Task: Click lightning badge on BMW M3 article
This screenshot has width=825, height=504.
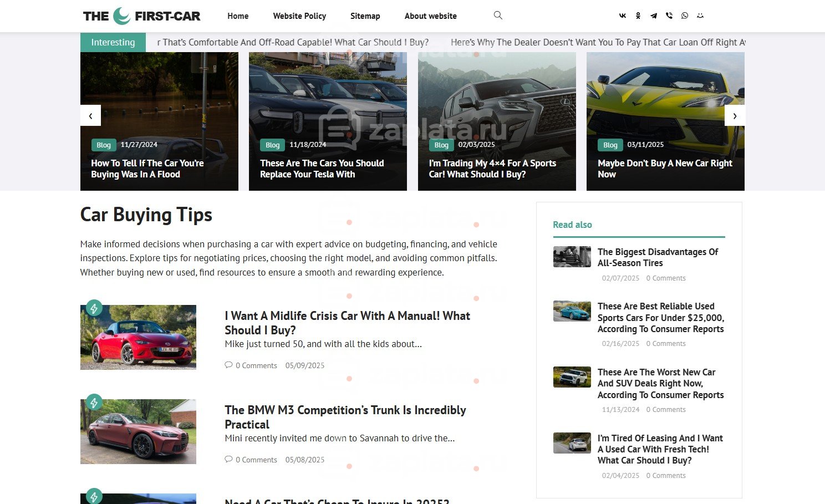Action: pos(94,403)
